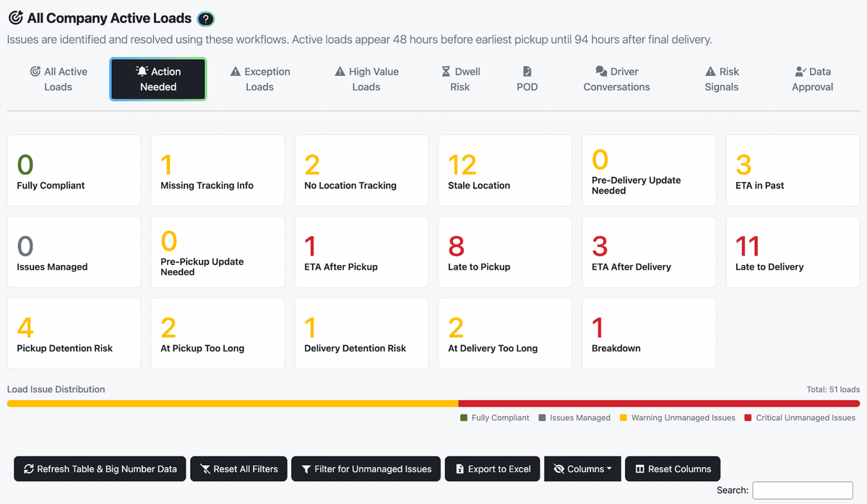Click At Delivery Too Long card
Image resolution: width=867 pixels, height=504 pixels.
[x=505, y=334]
